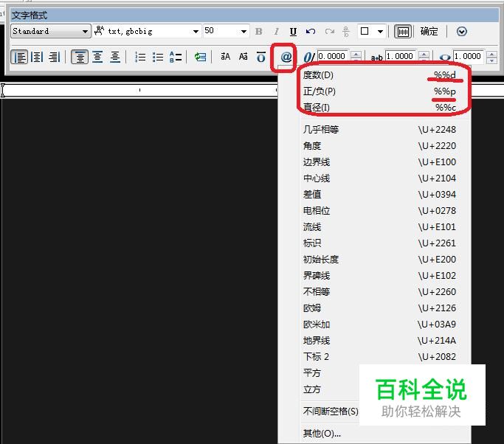This screenshot has height=444, width=504.
Task: Click the numbered list icon
Action: coord(140,58)
